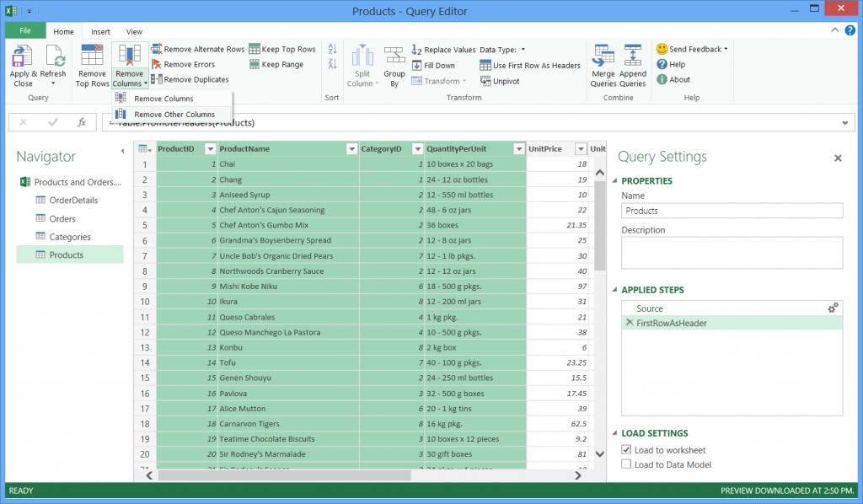The image size is (863, 504).
Task: Expand the formula bar with chevron
Action: (x=844, y=123)
